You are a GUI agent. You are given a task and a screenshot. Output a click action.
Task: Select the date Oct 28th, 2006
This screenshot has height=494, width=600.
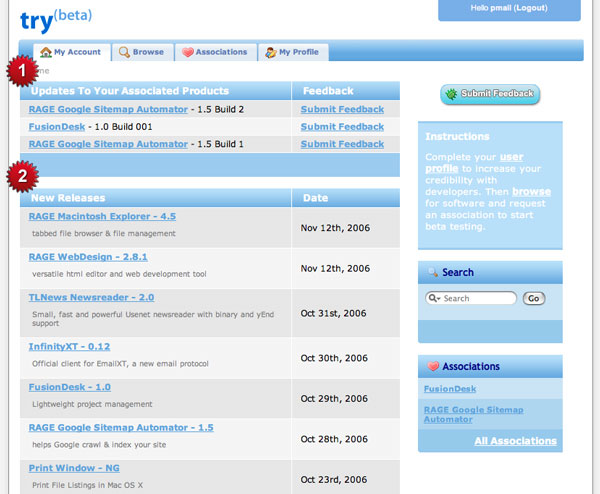click(334, 439)
